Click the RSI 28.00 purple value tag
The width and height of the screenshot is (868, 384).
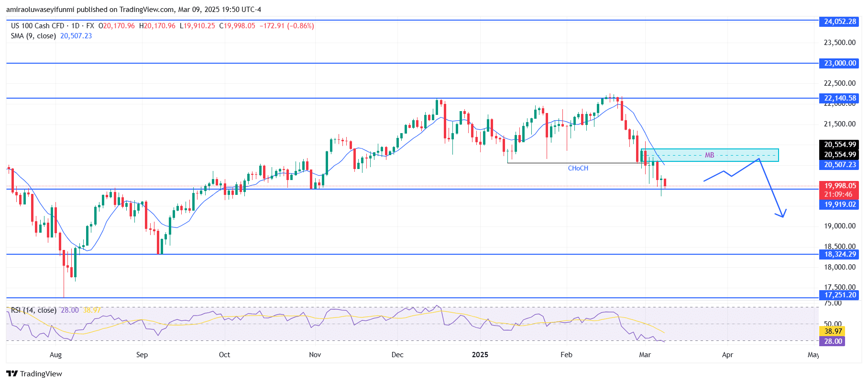833,341
